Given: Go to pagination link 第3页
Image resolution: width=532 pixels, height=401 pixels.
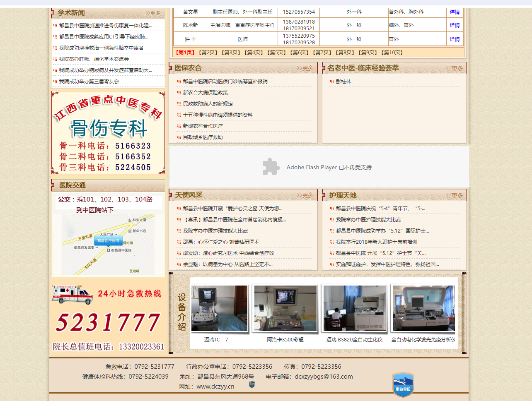Looking at the screenshot, I should [230, 53].
